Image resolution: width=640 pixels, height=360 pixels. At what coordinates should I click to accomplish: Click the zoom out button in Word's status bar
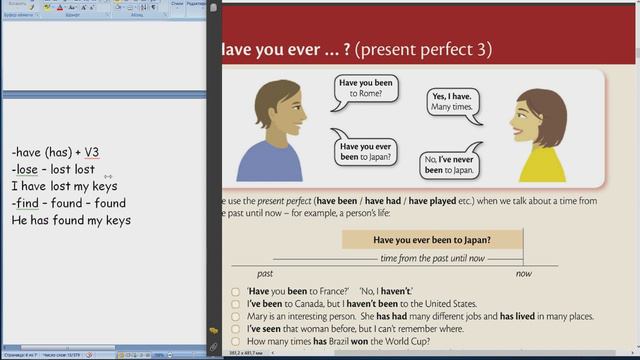point(170,355)
